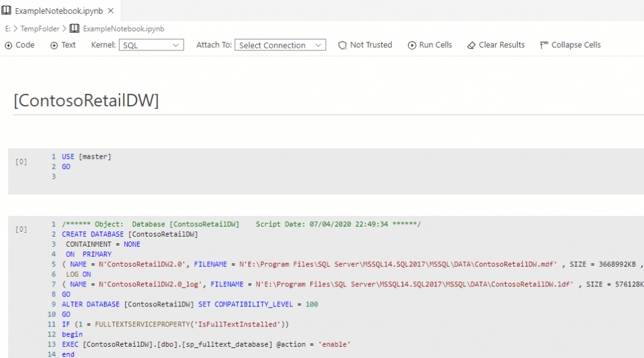Click the [0] marker of the CREATE DATABASE cell

tap(21, 230)
